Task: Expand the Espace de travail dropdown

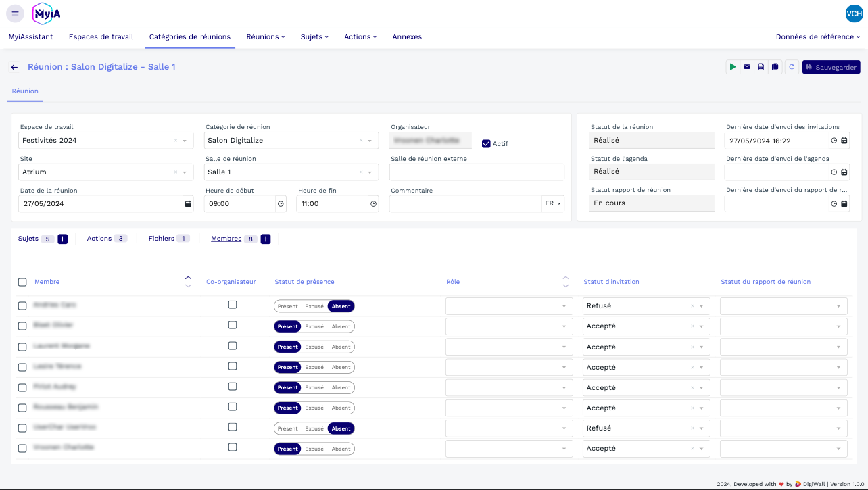Action: click(x=185, y=141)
